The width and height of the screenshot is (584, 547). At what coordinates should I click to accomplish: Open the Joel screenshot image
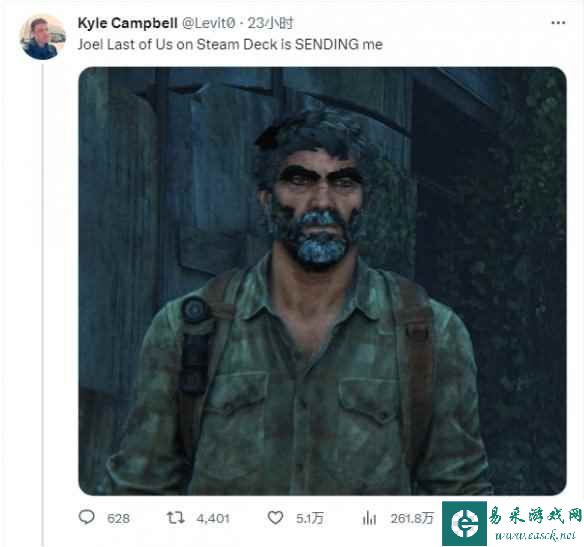pos(323,281)
